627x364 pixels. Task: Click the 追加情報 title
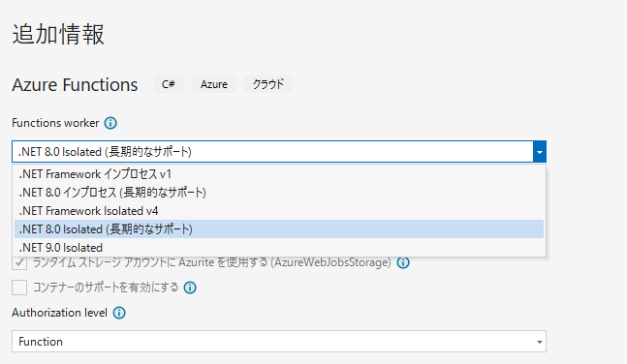pos(58,34)
